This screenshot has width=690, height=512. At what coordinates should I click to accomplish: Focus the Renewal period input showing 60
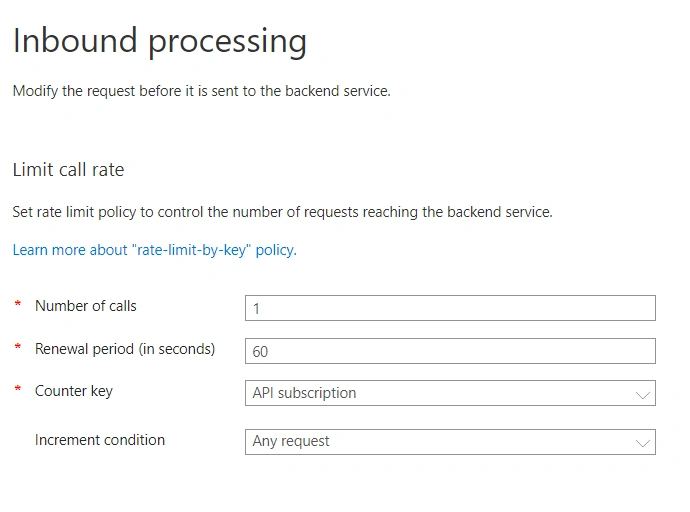(x=450, y=351)
